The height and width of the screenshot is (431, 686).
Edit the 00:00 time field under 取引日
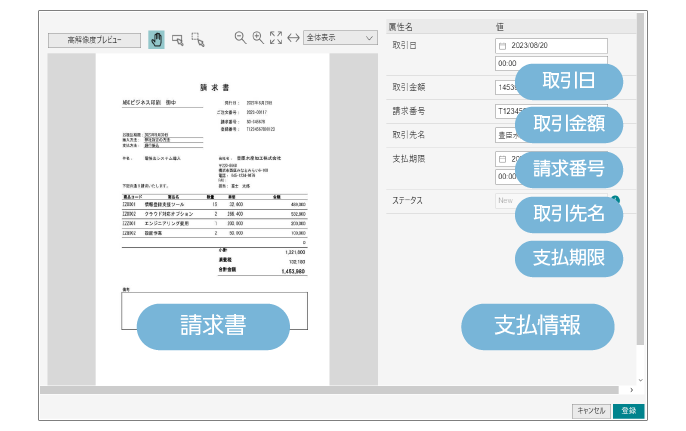click(551, 63)
